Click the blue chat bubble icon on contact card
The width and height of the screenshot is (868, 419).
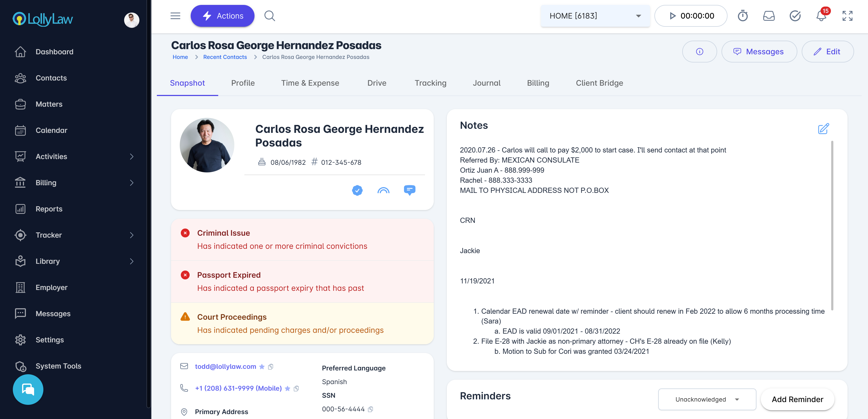[409, 190]
